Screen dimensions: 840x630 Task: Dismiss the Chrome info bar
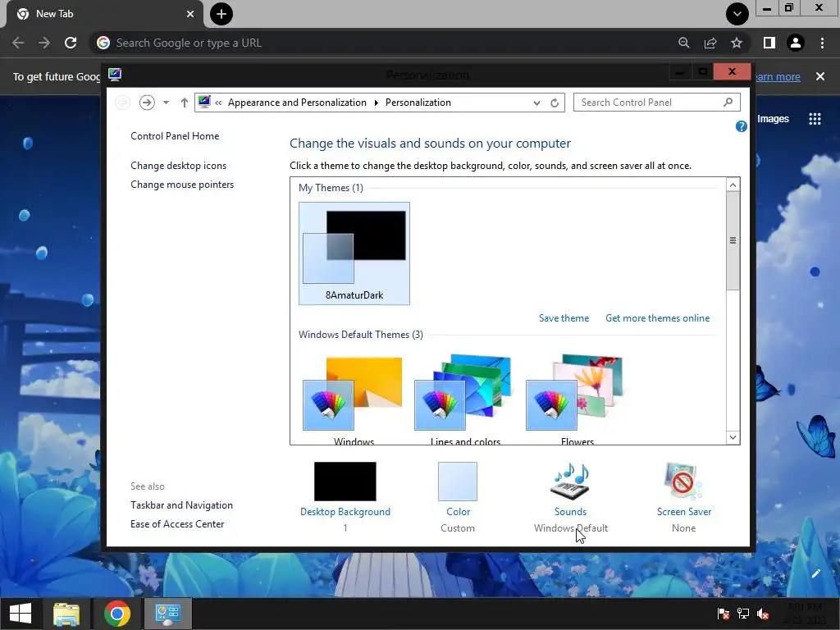click(x=820, y=76)
